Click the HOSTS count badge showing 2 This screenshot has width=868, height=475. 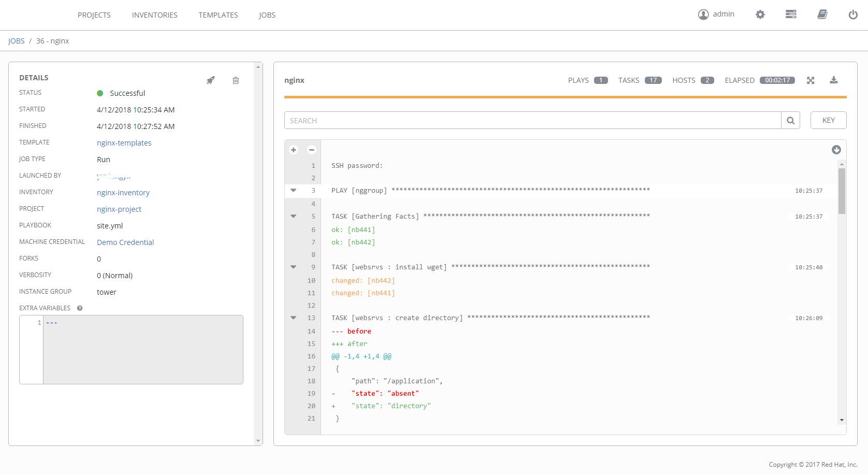[707, 80]
